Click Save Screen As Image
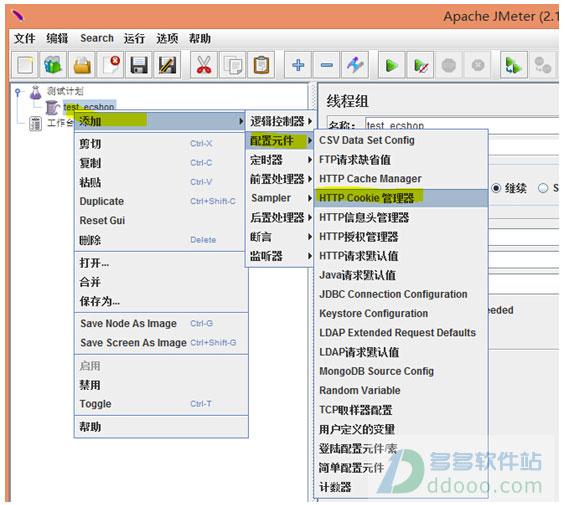This screenshot has height=505, width=565. pyautogui.click(x=161, y=343)
